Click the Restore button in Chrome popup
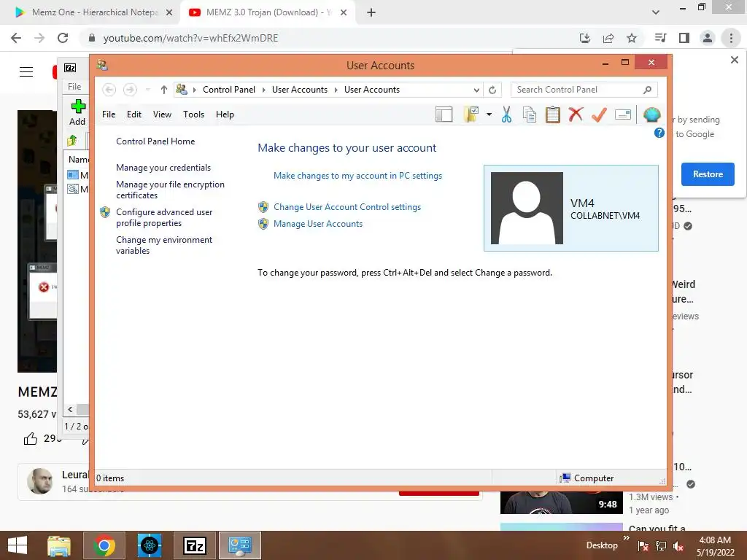This screenshot has width=747, height=560. 708,174
